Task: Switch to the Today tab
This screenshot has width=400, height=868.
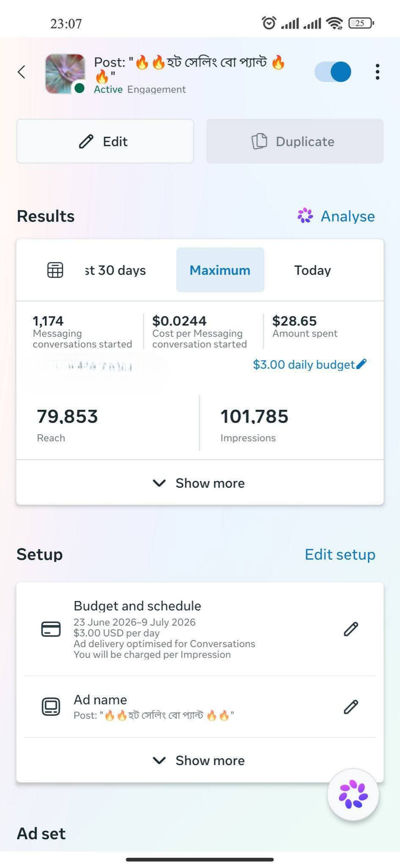Action: click(x=313, y=270)
